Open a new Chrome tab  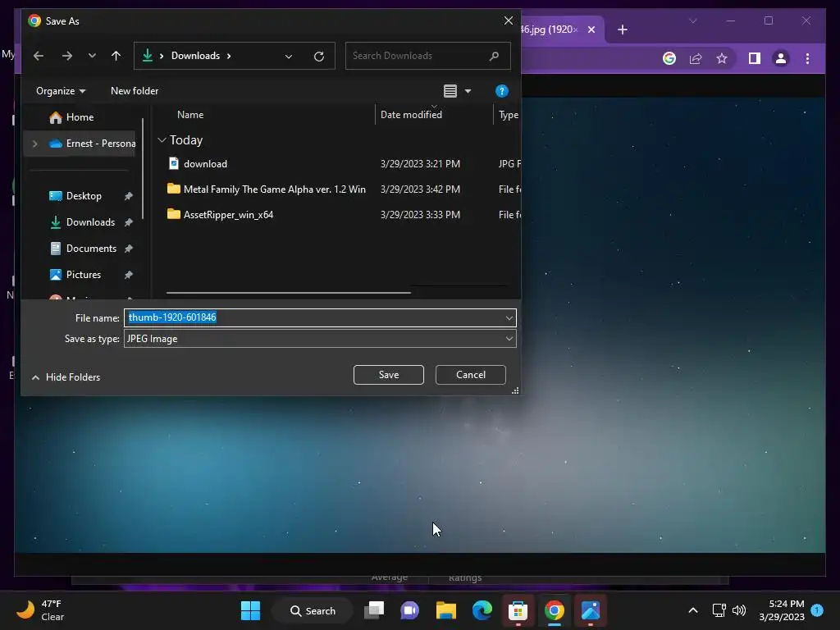(622, 30)
